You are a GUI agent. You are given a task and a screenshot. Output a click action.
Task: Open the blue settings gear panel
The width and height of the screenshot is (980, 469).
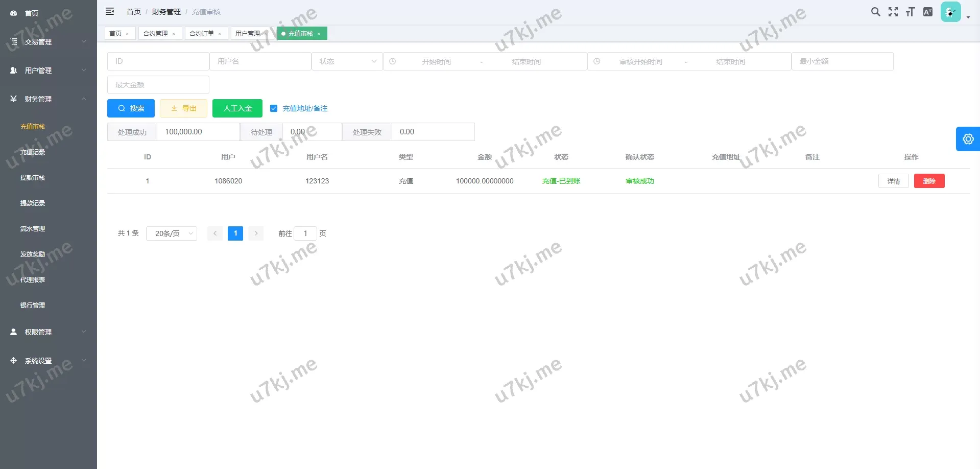968,139
